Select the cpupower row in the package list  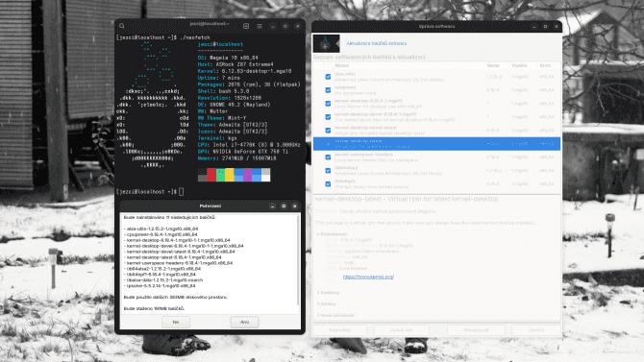coord(437,90)
